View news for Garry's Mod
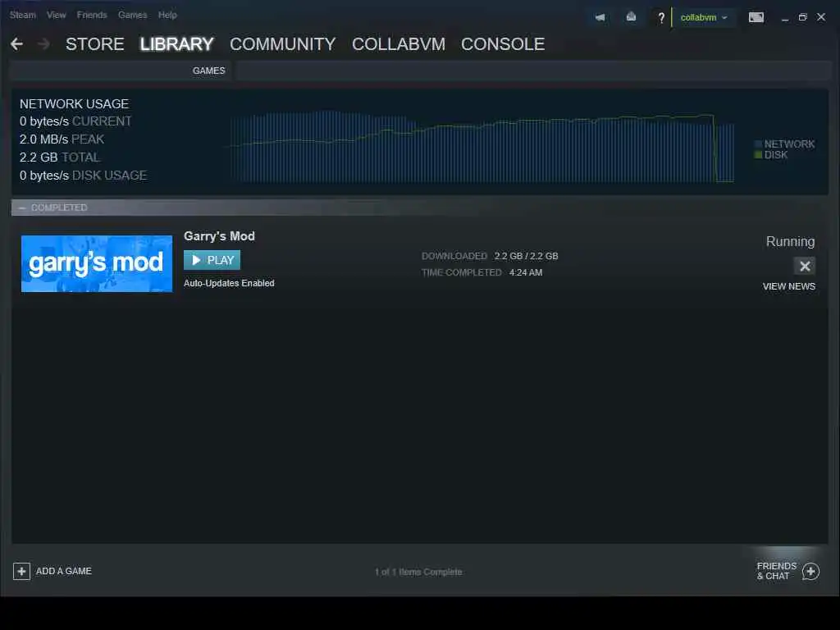This screenshot has width=840, height=630. pyautogui.click(x=788, y=286)
